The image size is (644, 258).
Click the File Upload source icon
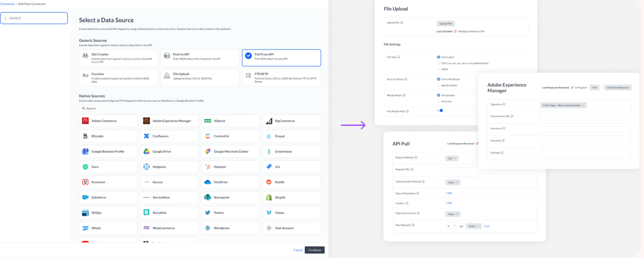(167, 75)
